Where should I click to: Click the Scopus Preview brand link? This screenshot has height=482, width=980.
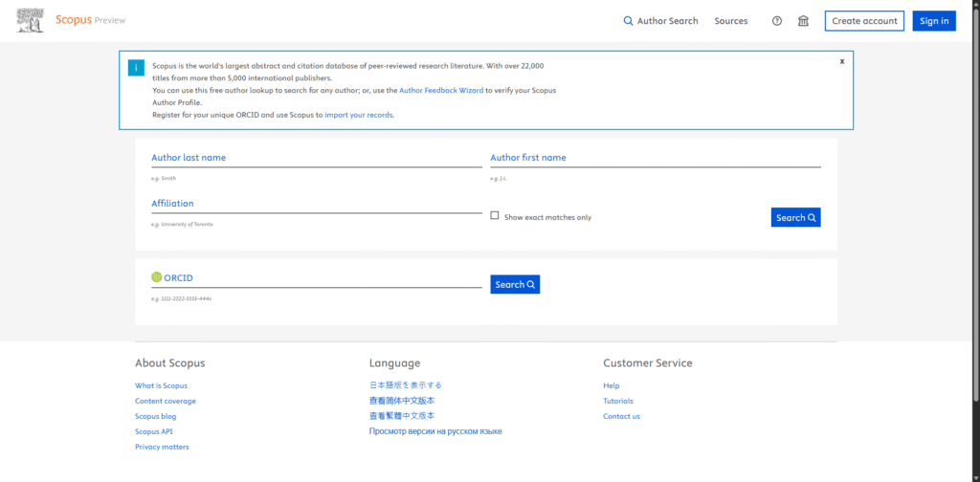[x=91, y=20]
